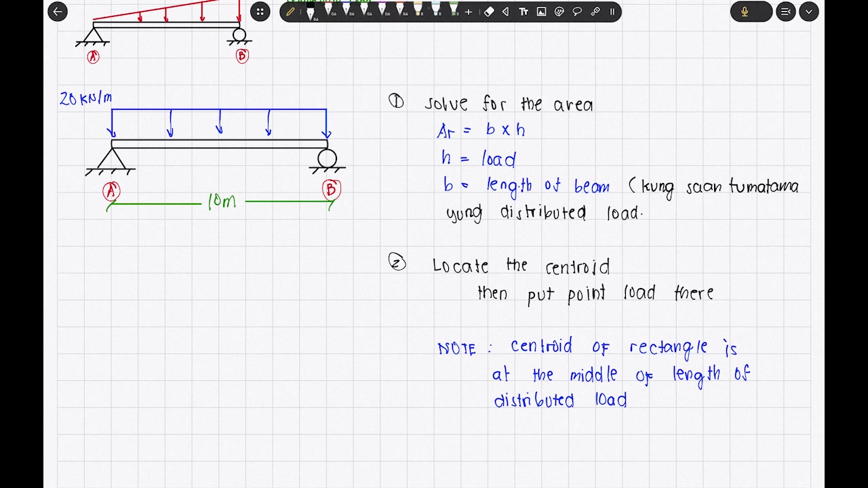Click the 'then put point load there' line
The height and width of the screenshot is (488, 868).
click(595, 293)
